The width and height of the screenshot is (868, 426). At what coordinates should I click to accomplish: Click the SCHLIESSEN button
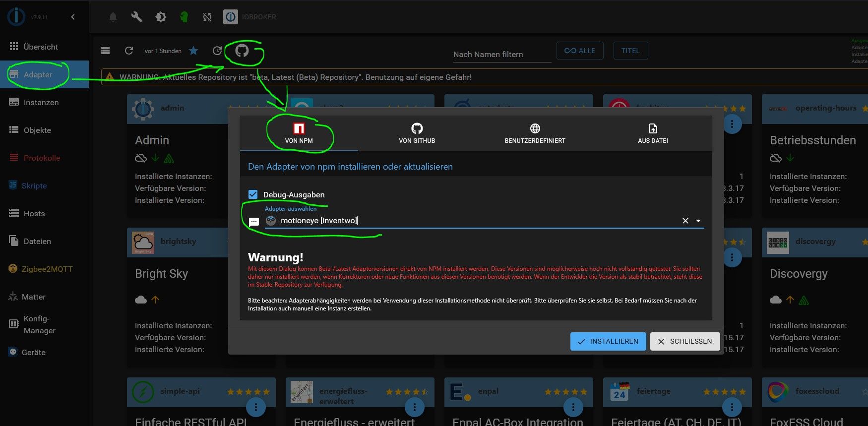coord(685,341)
